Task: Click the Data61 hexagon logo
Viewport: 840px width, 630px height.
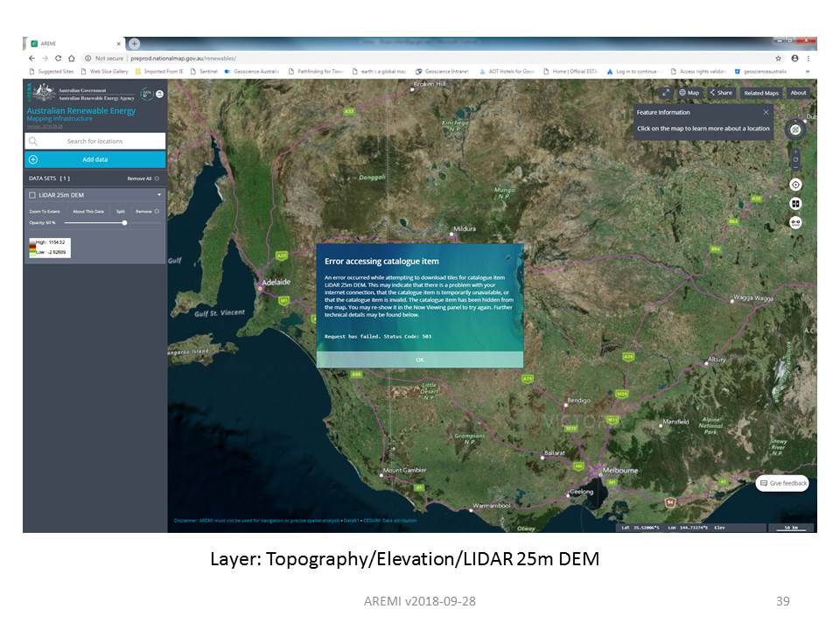Action: click(146, 94)
